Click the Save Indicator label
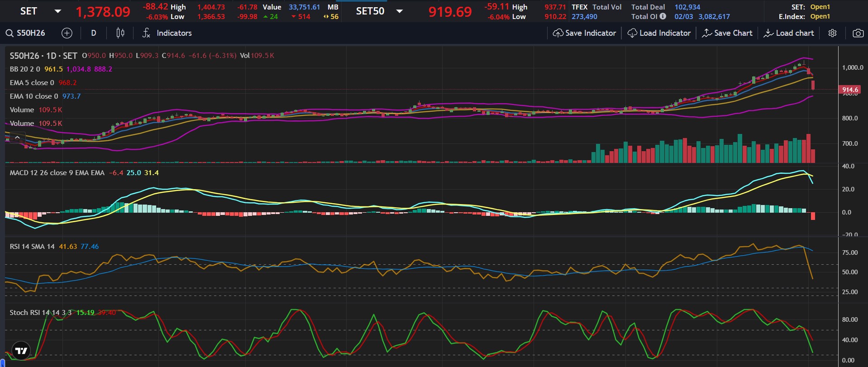The image size is (868, 367). (x=591, y=33)
